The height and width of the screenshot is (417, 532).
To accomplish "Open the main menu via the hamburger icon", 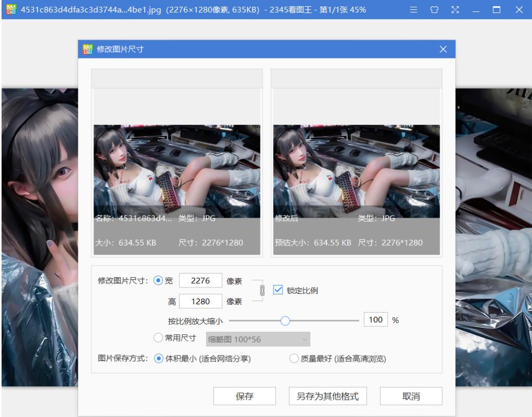I will 413,9.
